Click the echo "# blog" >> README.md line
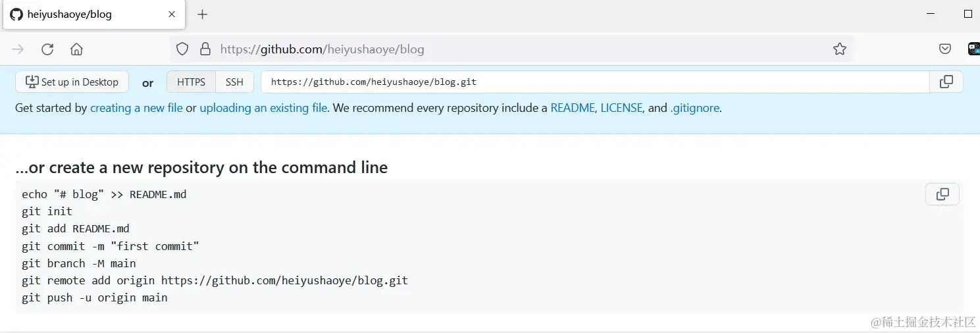This screenshot has height=333, width=980. coord(104,194)
